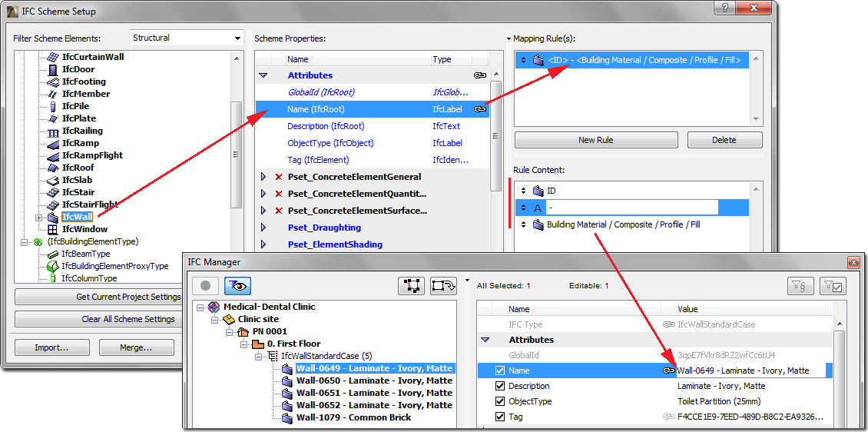Expand the Pset_Draughting group
The height and width of the screenshot is (432, 868).
click(x=263, y=228)
